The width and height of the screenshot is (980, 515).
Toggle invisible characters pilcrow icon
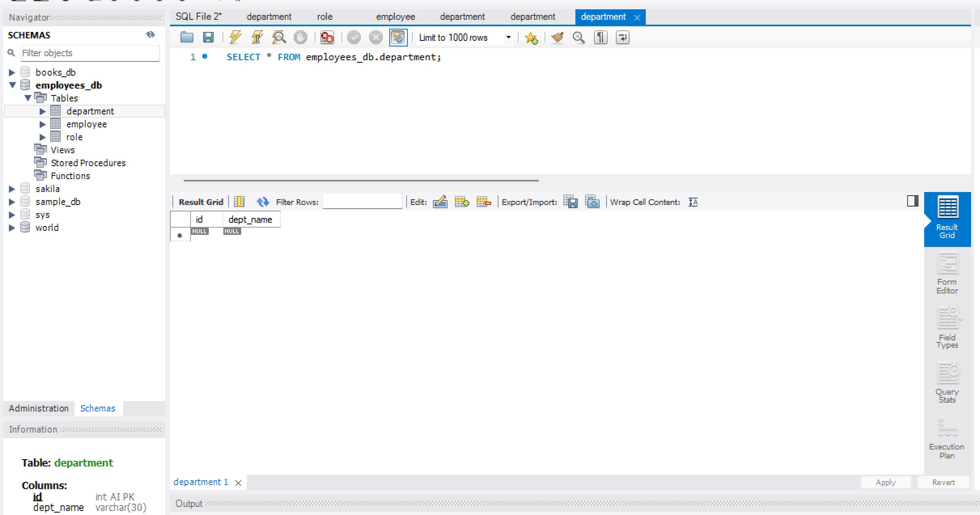[x=600, y=38]
